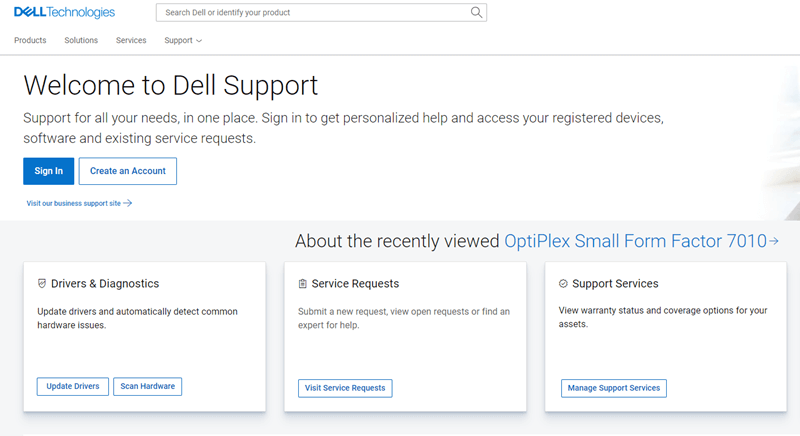Visit our business support site link

coord(73,203)
